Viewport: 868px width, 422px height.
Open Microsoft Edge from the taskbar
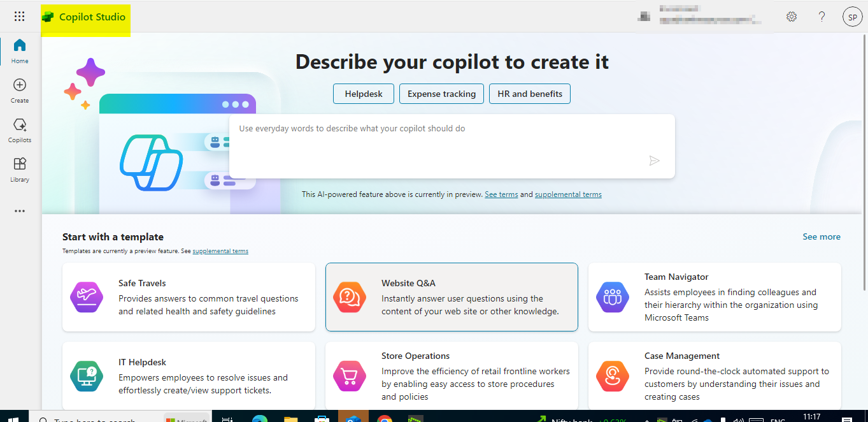[x=260, y=418]
